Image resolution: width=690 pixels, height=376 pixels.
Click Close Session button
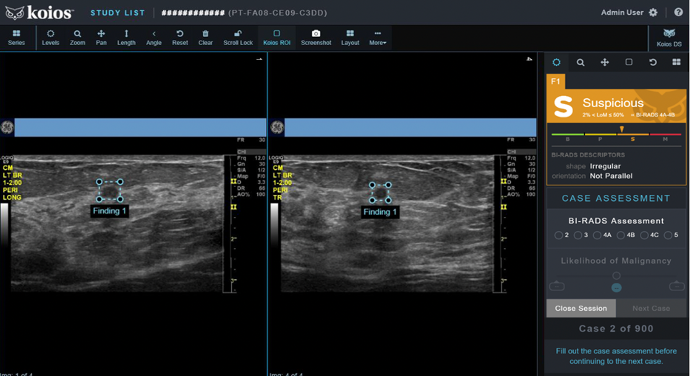tap(581, 308)
